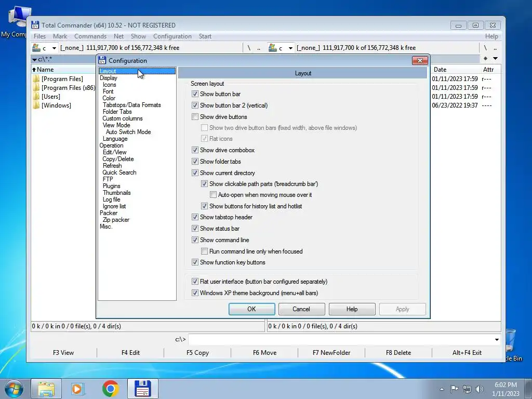Screen dimensions: 532x399
Task: Click the left panel drive C icon
Action: click(x=36, y=47)
